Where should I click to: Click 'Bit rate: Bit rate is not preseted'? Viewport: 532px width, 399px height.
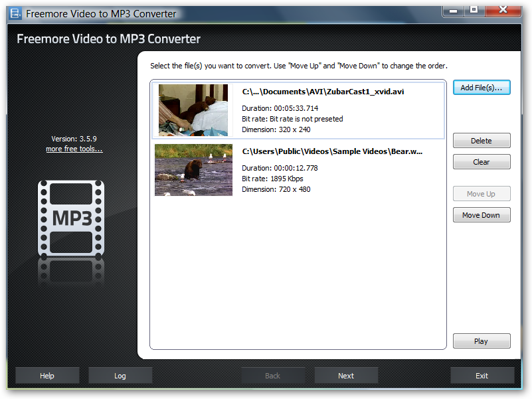click(292, 119)
